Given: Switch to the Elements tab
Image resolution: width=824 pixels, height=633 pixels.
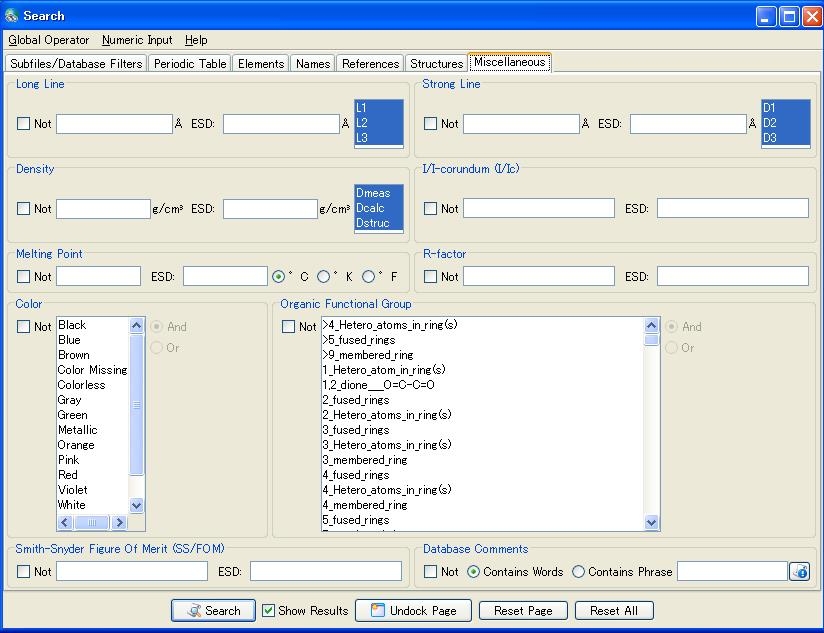Looking at the screenshot, I should (261, 64).
